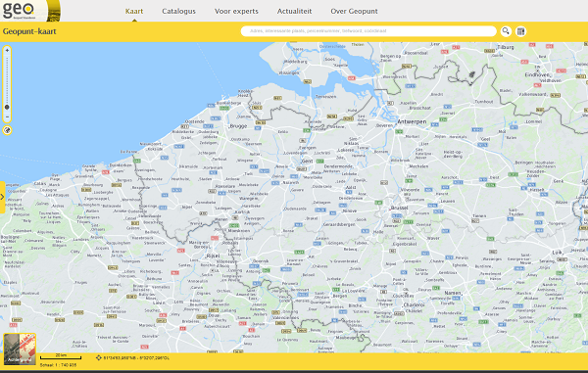Click Turnhout label on the map
This screenshot has width=588, height=373.
coord(484,102)
